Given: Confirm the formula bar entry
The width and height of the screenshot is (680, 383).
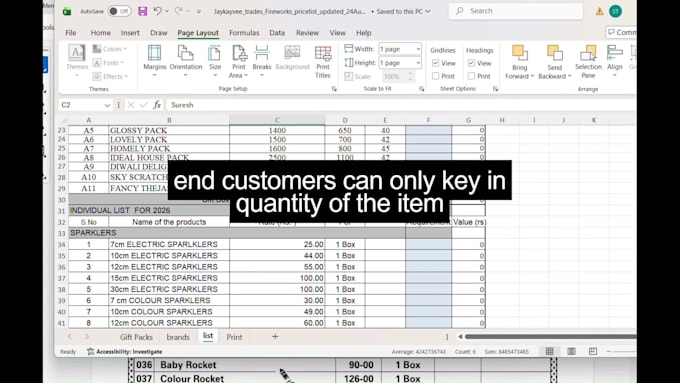Looking at the screenshot, I should click(x=144, y=105).
